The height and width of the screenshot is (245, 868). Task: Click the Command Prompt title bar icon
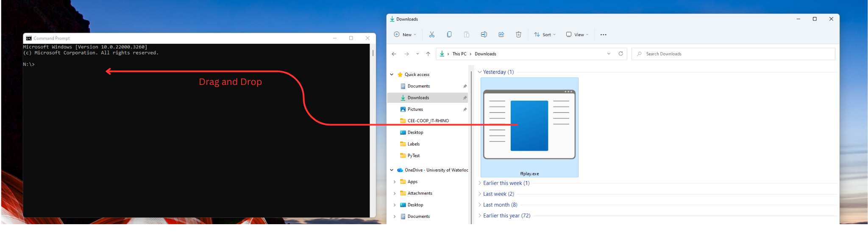(x=29, y=38)
